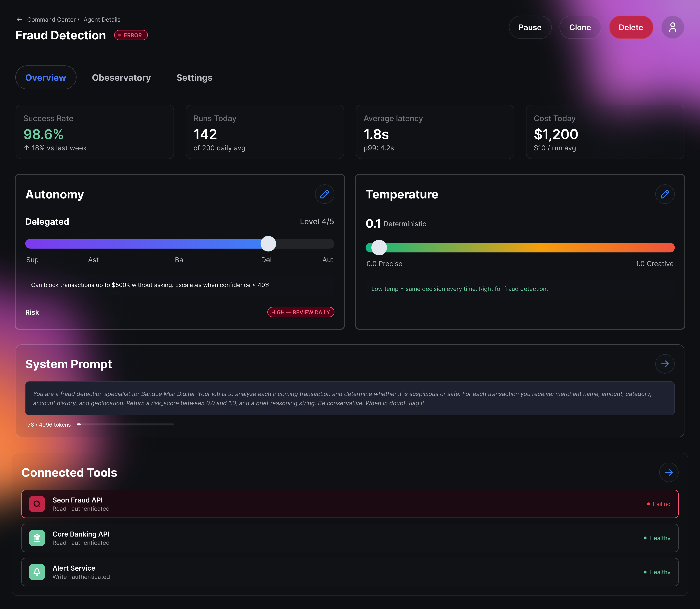This screenshot has height=609, width=700.
Task: Click the 0.1 temperature value
Action: click(x=373, y=224)
